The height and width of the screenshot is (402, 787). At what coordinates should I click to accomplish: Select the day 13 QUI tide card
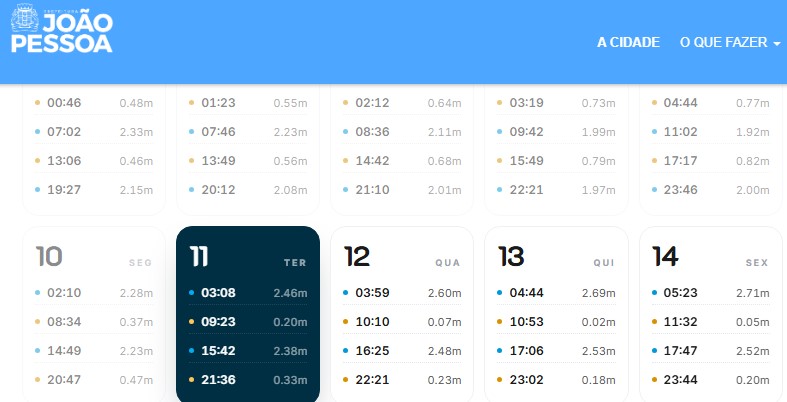tap(556, 314)
